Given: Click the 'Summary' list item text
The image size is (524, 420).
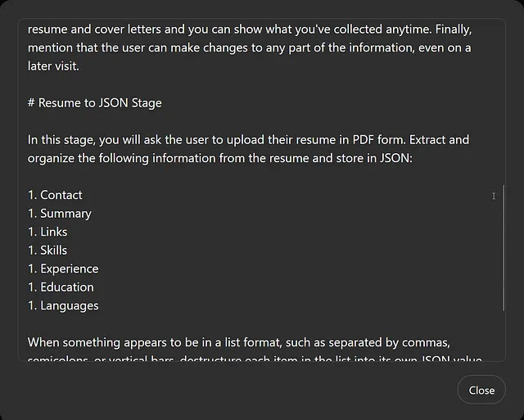Looking at the screenshot, I should 65,214.
